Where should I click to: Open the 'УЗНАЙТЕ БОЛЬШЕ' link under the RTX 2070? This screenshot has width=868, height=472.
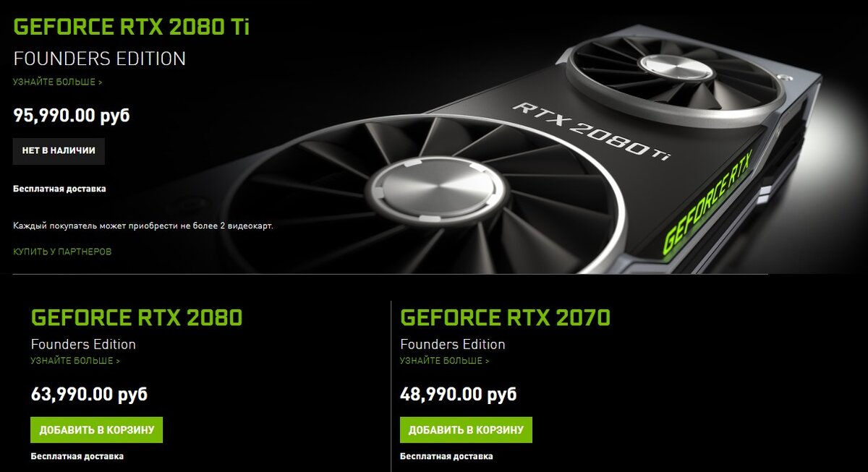click(x=444, y=360)
